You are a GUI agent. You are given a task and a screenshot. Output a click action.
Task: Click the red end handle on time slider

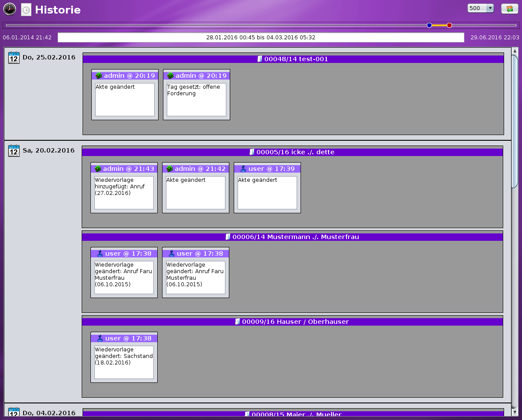(449, 25)
